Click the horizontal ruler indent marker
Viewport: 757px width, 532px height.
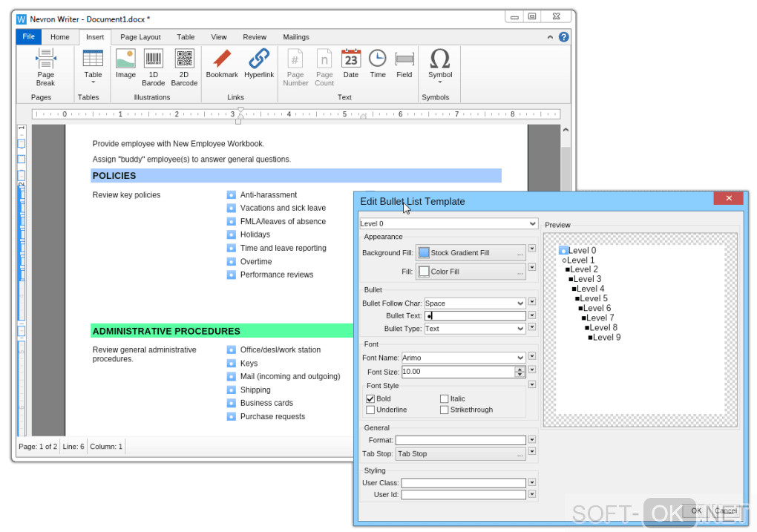pos(240,115)
